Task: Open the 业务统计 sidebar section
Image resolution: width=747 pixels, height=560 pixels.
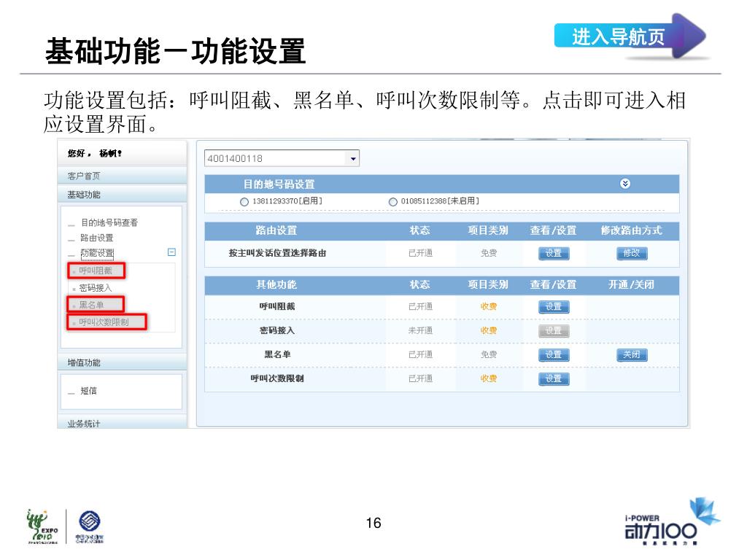Action: pos(122,423)
